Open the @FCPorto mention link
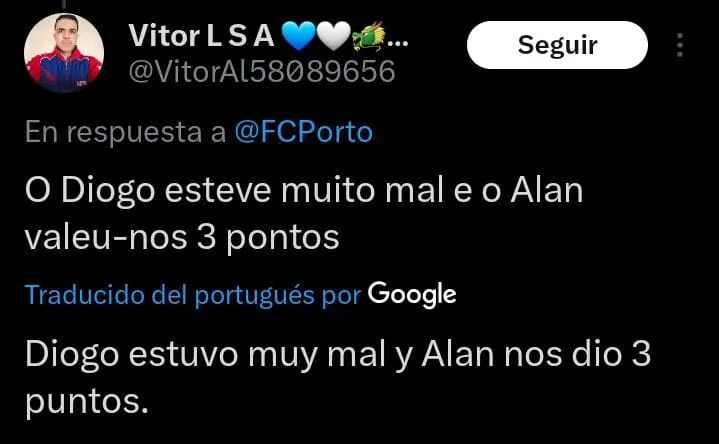Screen dimensions: 719x444 304,132
